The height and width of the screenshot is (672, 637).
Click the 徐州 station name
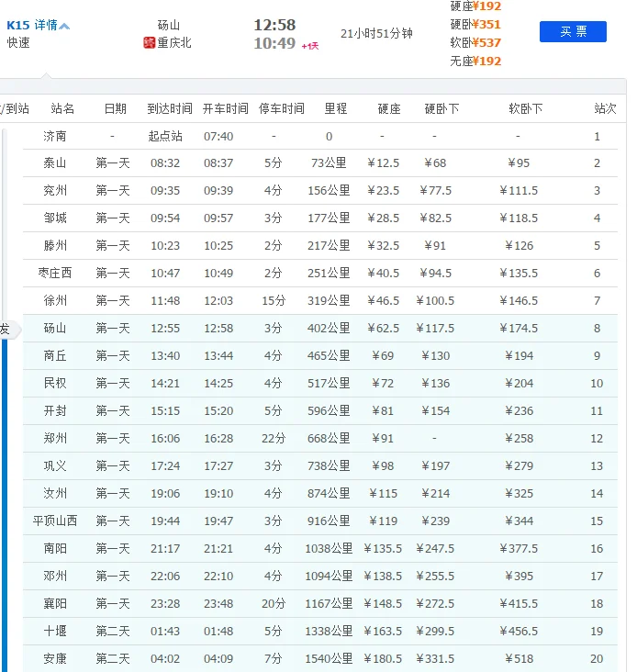[55, 300]
